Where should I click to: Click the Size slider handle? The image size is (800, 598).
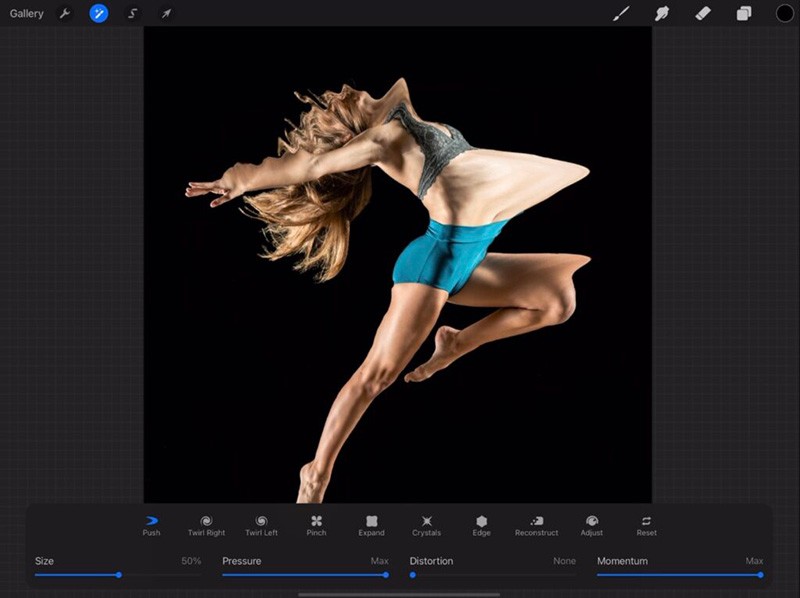[x=119, y=575]
